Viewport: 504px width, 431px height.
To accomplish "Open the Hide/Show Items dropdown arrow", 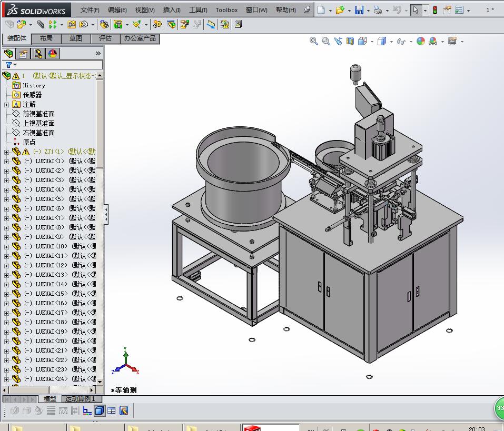I will (x=410, y=41).
